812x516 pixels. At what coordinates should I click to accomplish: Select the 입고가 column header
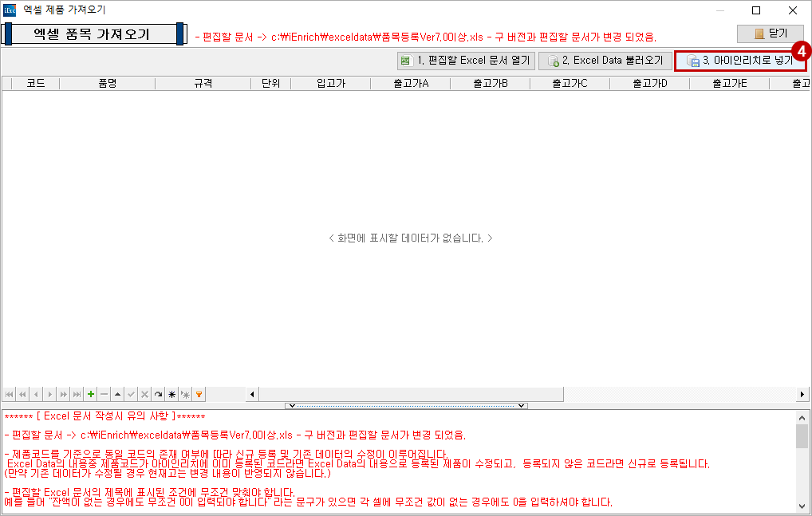[331, 83]
